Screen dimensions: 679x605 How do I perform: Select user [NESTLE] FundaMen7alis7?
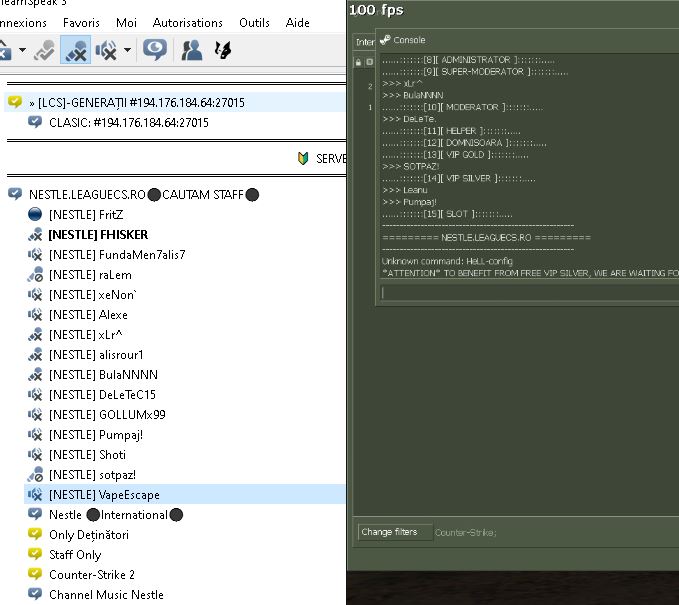click(x=117, y=255)
